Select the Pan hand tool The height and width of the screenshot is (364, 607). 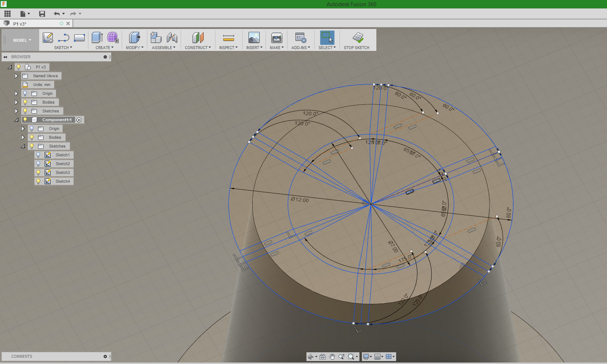click(x=332, y=357)
